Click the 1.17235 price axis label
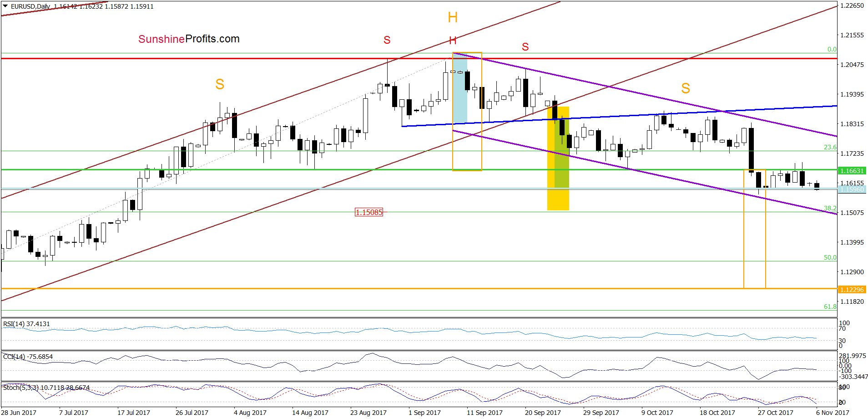 pos(852,153)
